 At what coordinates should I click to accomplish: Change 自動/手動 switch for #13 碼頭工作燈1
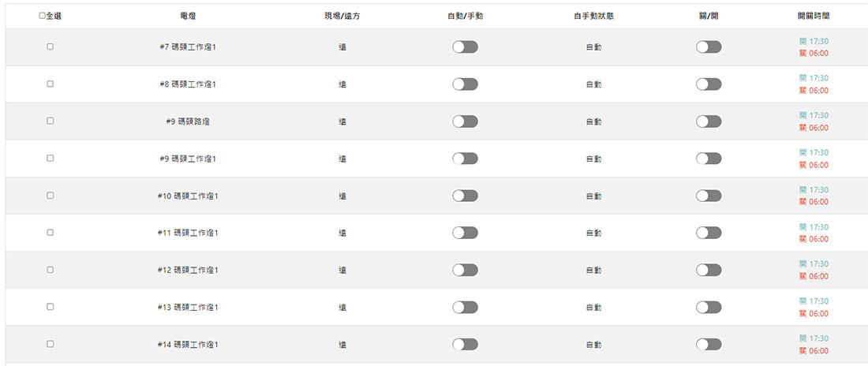click(465, 308)
